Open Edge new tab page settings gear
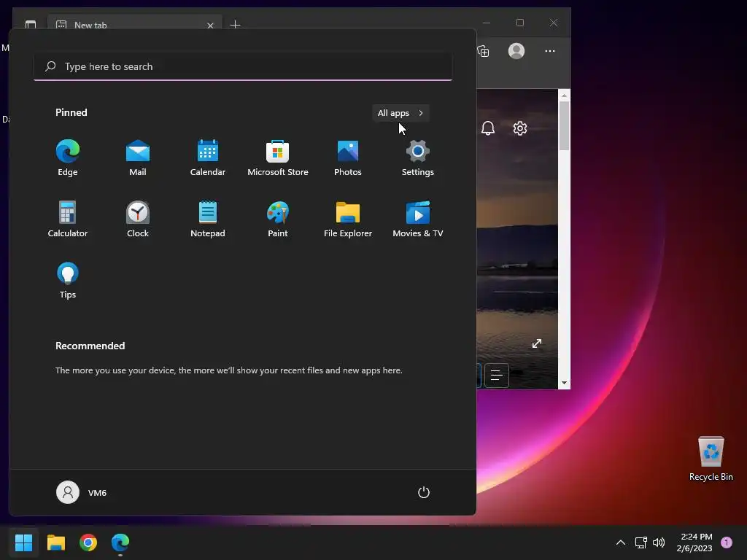This screenshot has width=747, height=560. pos(519,128)
